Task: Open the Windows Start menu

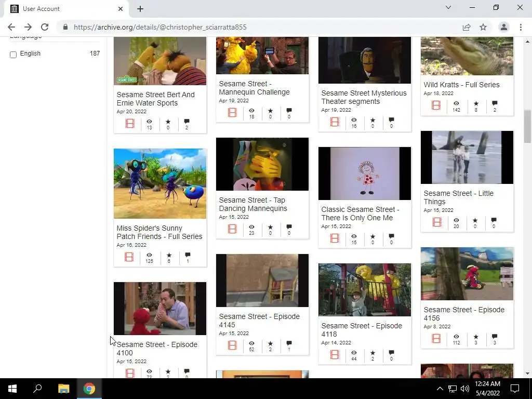Action: click(x=12, y=389)
